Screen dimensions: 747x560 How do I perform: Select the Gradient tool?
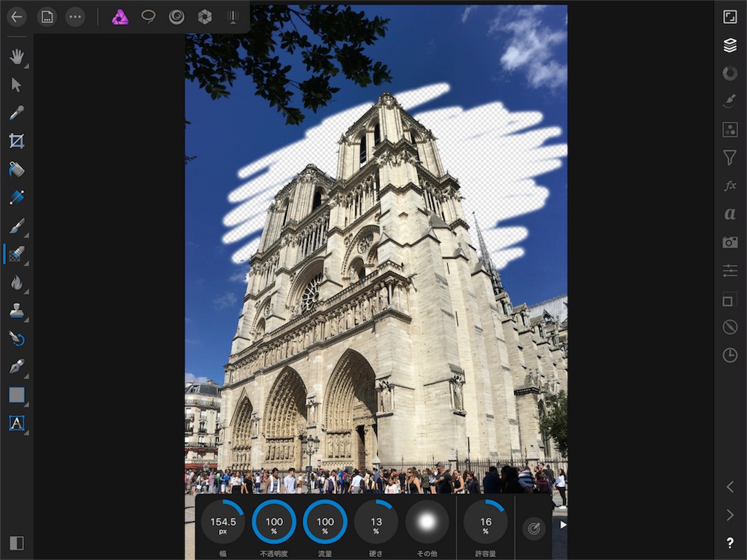tap(17, 198)
